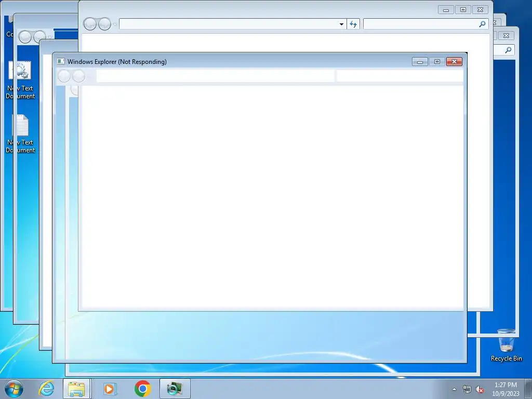The height and width of the screenshot is (399, 532).
Task: Select the Recycle Bin desktop icon
Action: tap(506, 345)
